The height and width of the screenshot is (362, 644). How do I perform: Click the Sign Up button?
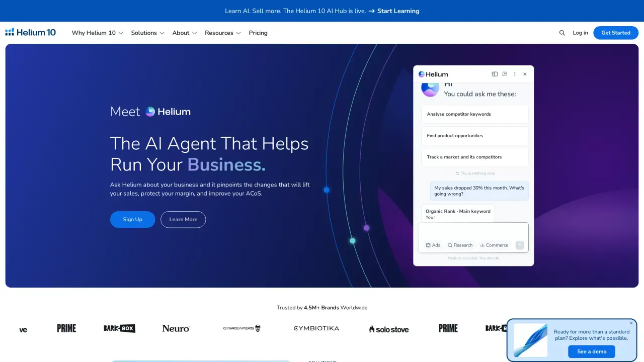coord(133,220)
